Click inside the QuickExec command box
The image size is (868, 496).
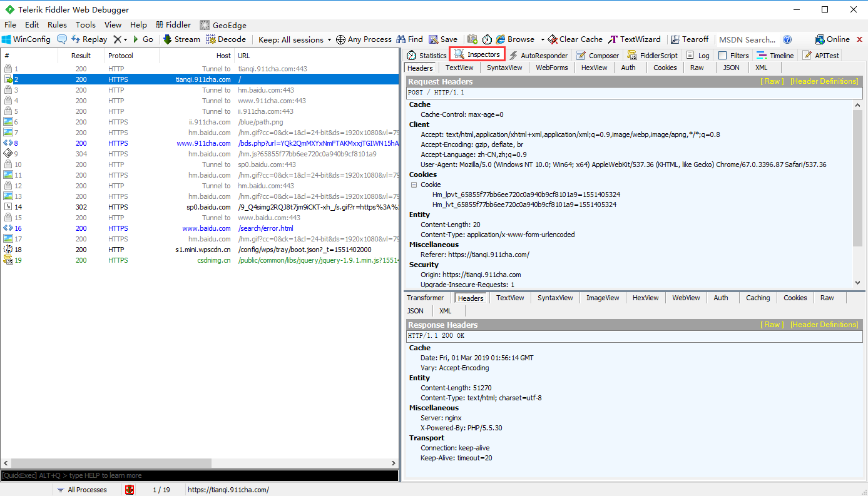pos(188,475)
